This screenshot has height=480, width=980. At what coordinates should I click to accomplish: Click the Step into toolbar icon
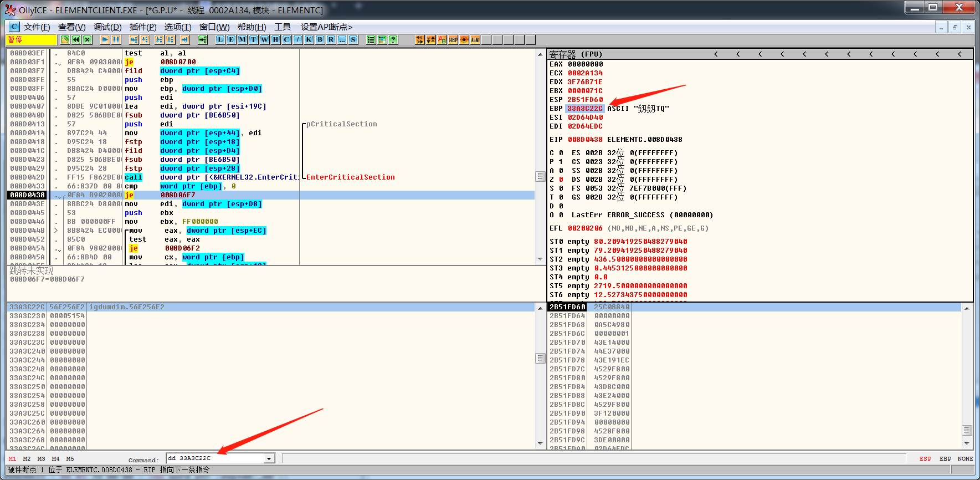point(134,39)
